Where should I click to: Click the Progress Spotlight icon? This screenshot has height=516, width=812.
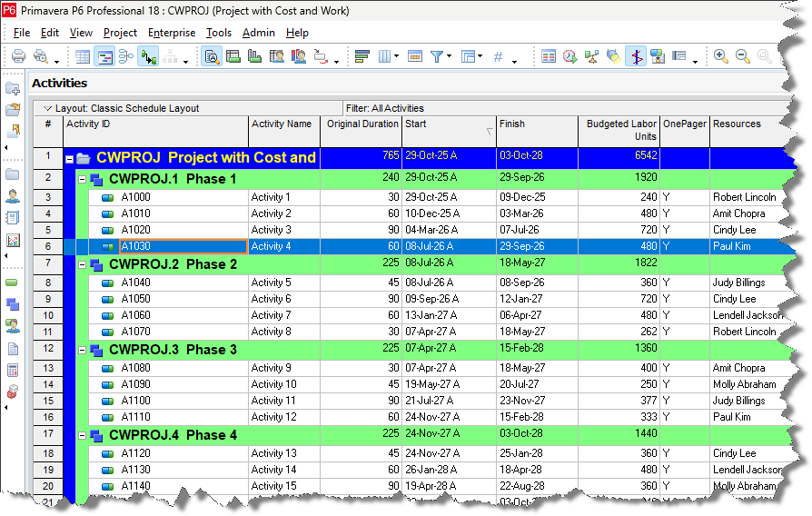click(x=613, y=56)
